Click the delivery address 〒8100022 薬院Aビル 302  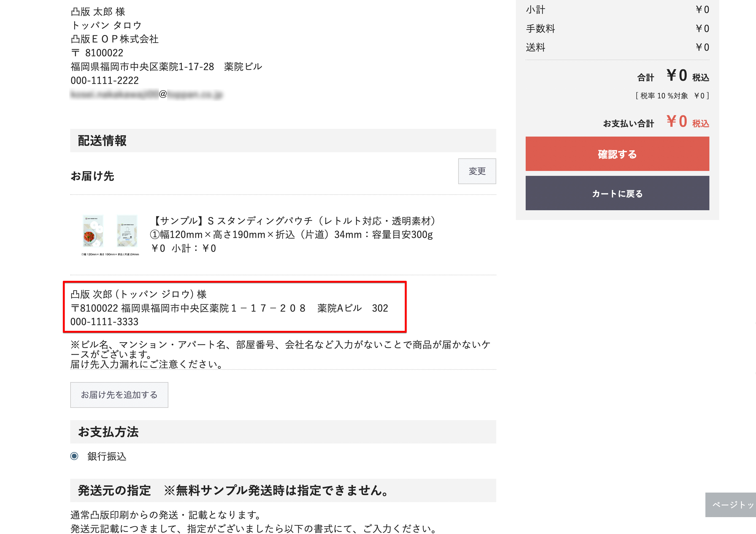click(229, 308)
